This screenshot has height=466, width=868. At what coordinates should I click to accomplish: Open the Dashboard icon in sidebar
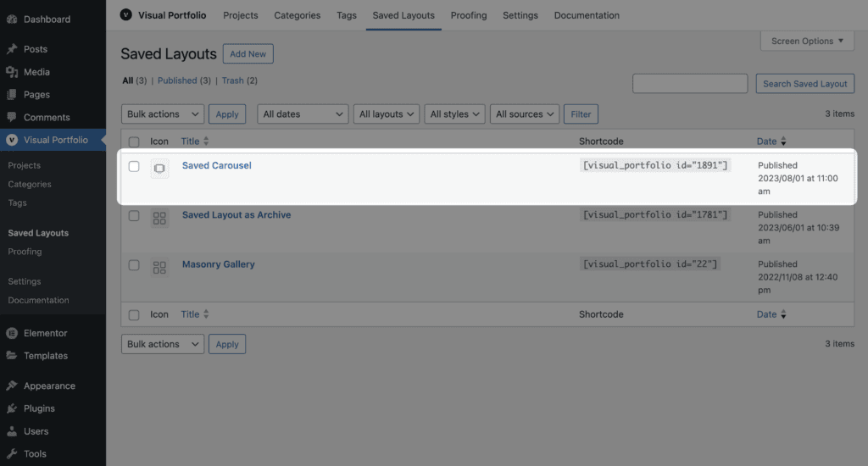12,19
